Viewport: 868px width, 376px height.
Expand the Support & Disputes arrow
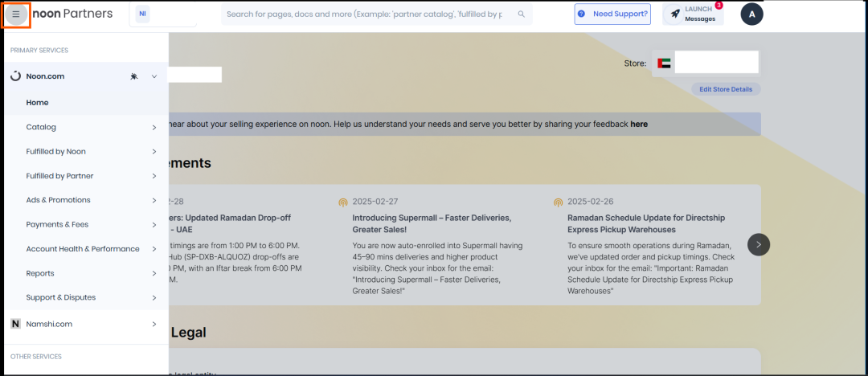click(x=154, y=298)
